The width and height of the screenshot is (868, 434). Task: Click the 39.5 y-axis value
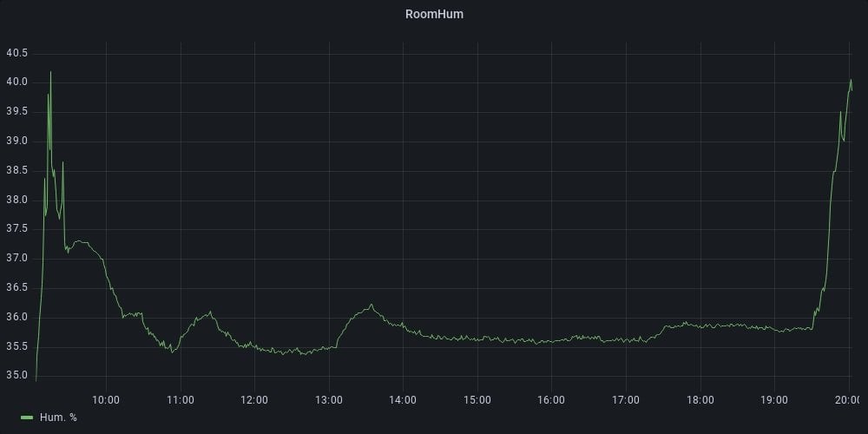pyautogui.click(x=17, y=112)
